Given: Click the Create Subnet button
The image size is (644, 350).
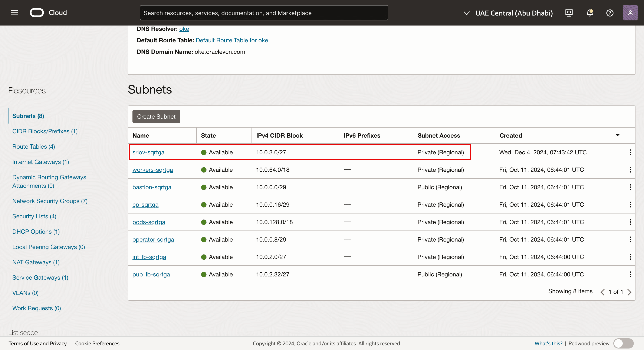Looking at the screenshot, I should 156,117.
